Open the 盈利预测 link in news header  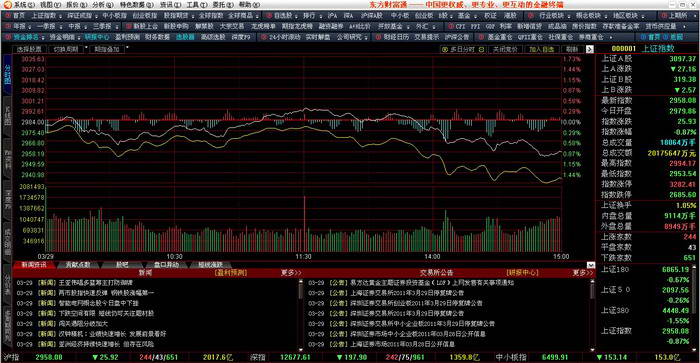click(x=231, y=272)
